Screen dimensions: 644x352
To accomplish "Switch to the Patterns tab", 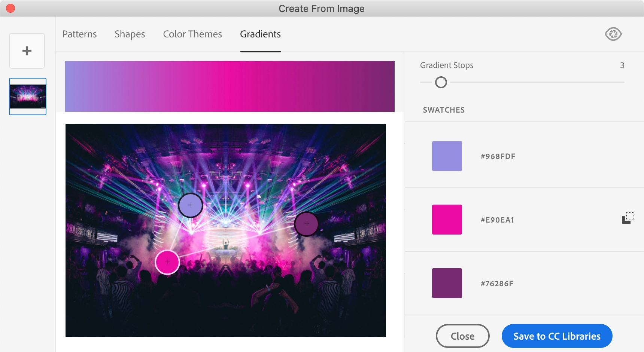I will (79, 34).
